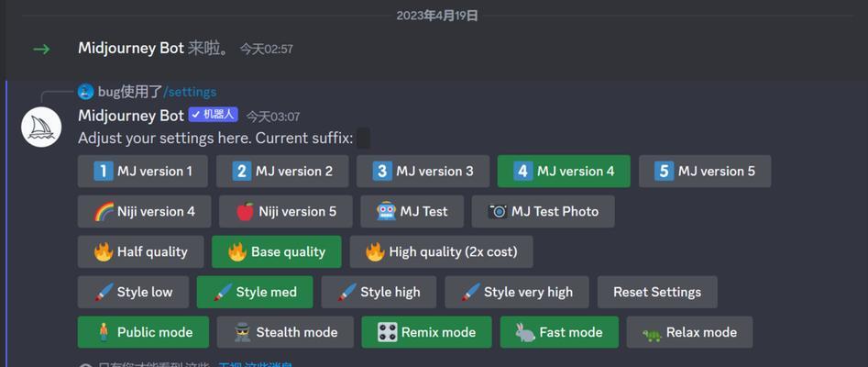Toggle Remix mode button
Viewport: 868px width, 367px height.
(x=427, y=332)
